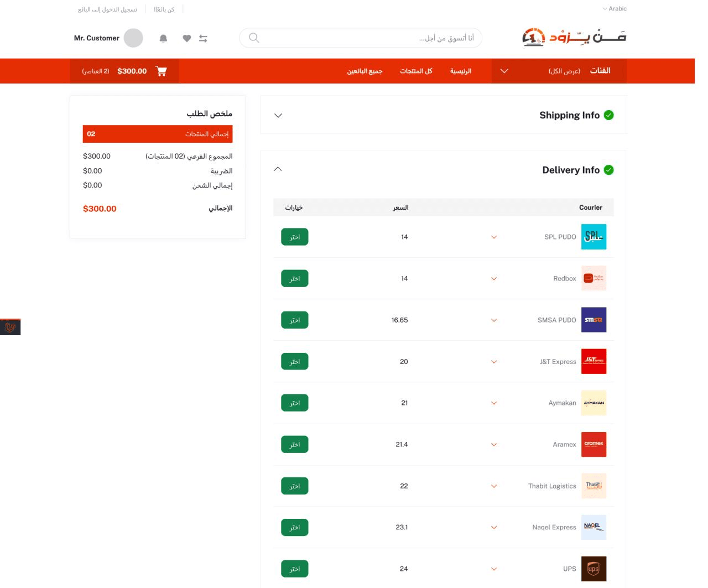Screen dimensions: 708x588
Task: Select SMSA PUDO with اختر button
Action: (295, 320)
